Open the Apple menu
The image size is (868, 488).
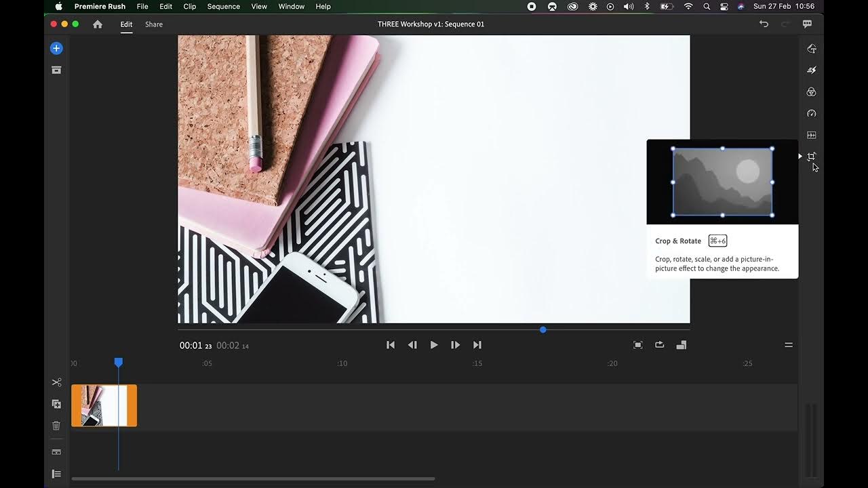coord(59,6)
